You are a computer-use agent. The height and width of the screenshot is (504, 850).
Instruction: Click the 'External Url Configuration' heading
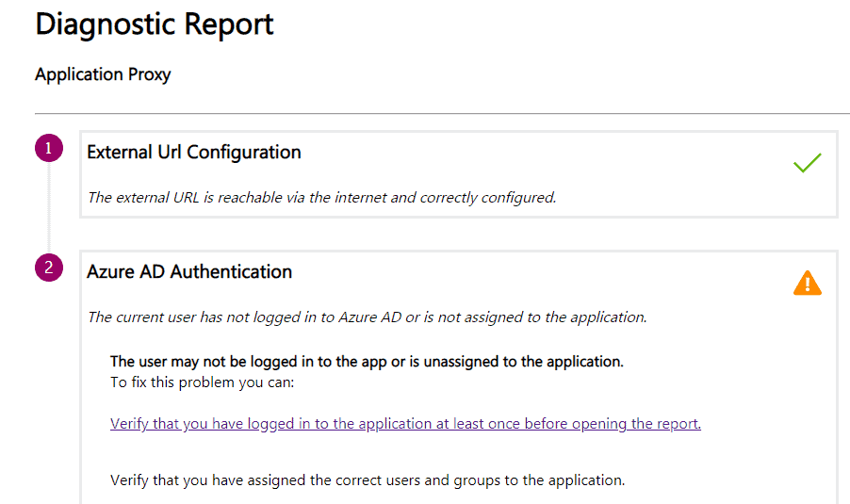(193, 153)
